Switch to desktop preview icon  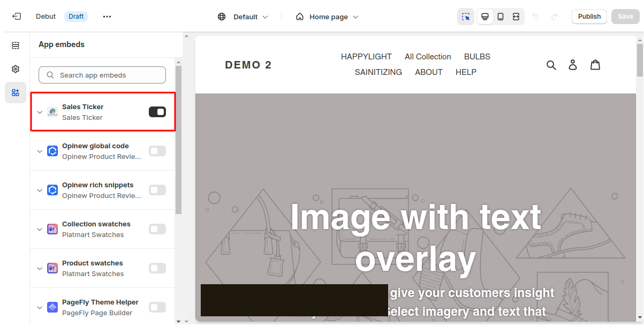485,17
